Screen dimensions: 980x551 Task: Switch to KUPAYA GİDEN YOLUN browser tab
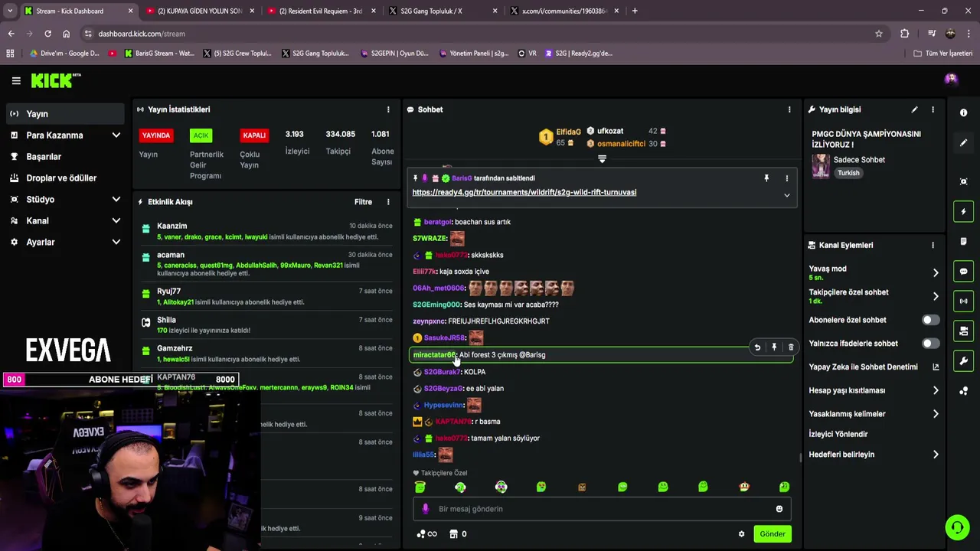click(x=199, y=11)
